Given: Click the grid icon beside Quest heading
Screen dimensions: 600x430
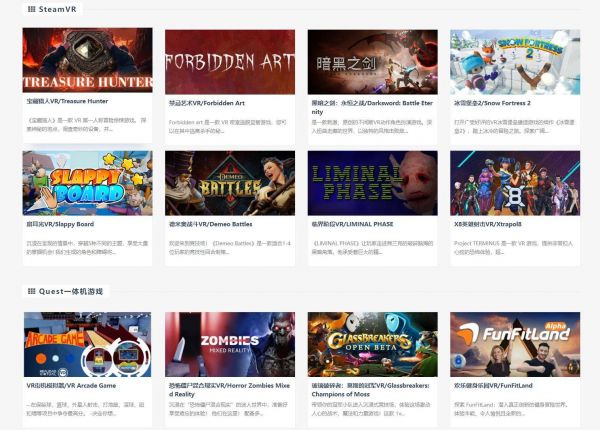Looking at the screenshot, I should [x=31, y=292].
